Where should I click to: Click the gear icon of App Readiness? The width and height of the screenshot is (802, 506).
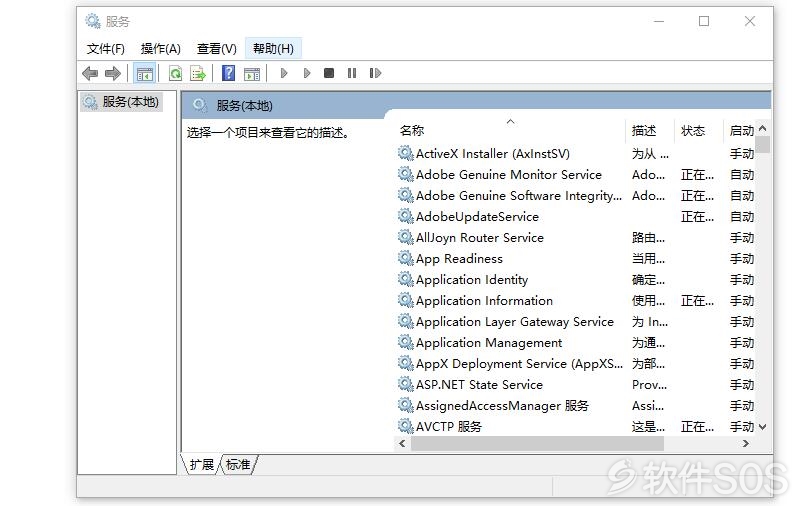[406, 258]
